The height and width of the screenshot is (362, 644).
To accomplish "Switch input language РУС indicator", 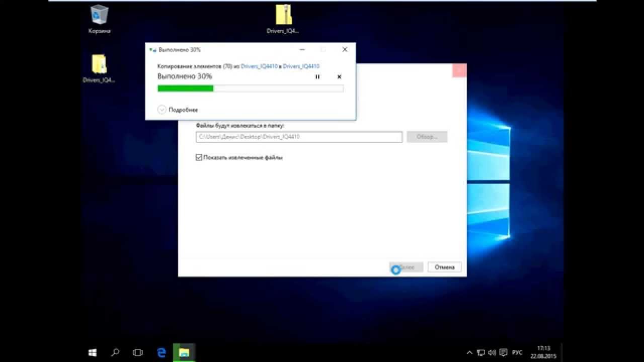I will 517,352.
